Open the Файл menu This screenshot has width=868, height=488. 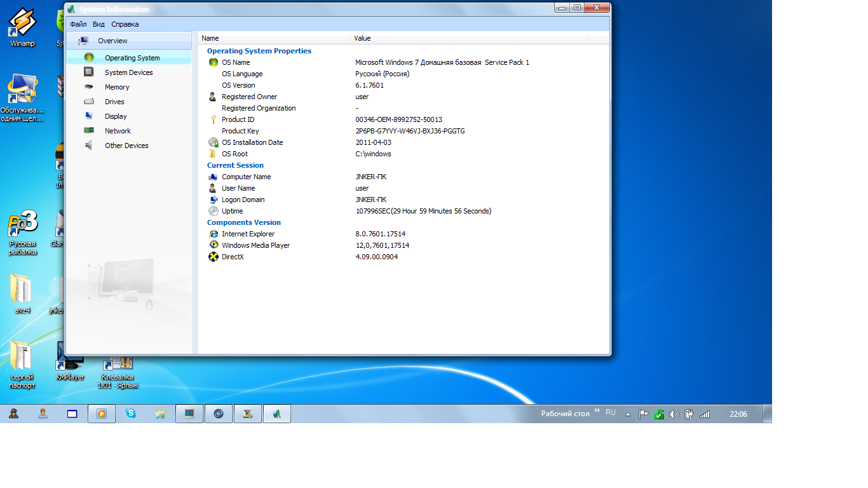coord(78,24)
